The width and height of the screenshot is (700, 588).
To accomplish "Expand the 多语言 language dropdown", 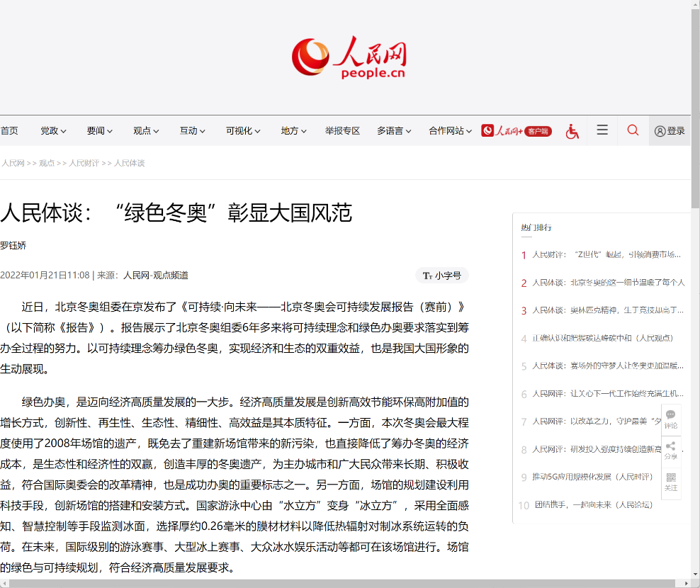I will pos(394,131).
